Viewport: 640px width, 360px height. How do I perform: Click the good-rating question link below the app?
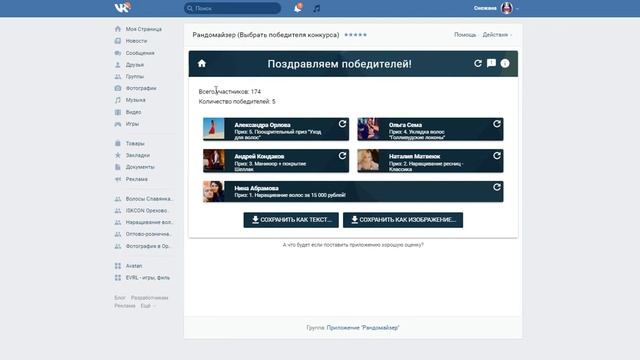353,244
